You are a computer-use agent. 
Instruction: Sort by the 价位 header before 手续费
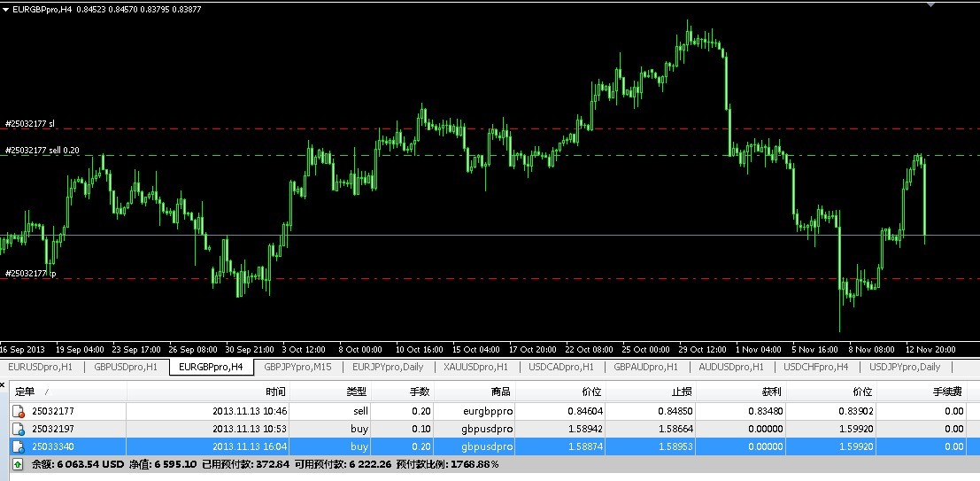832,392
